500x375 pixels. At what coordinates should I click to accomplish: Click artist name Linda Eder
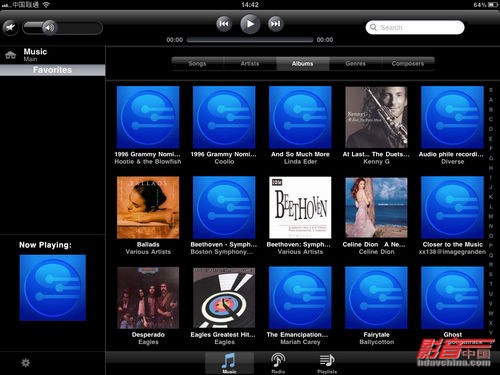click(300, 162)
